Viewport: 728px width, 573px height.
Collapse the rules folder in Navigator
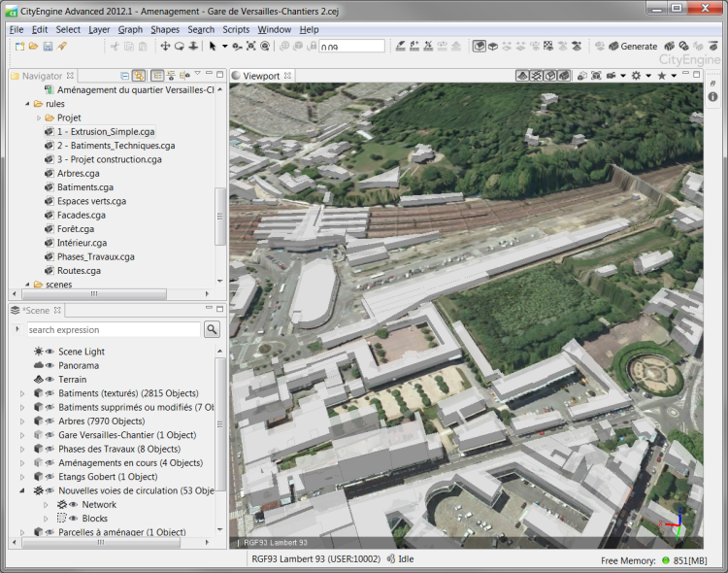[27, 104]
